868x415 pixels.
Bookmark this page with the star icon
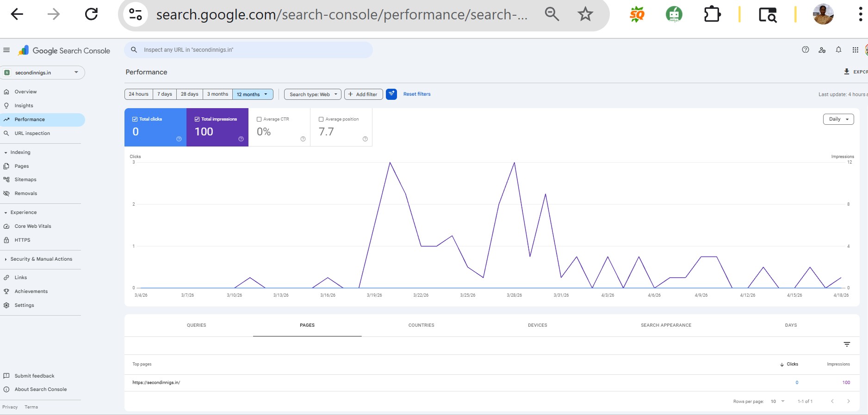click(x=585, y=14)
